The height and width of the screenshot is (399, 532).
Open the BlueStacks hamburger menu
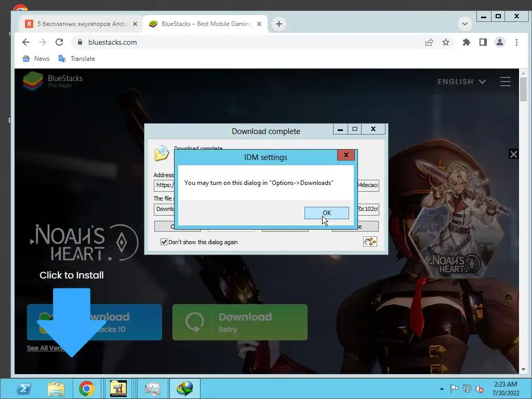(505, 82)
